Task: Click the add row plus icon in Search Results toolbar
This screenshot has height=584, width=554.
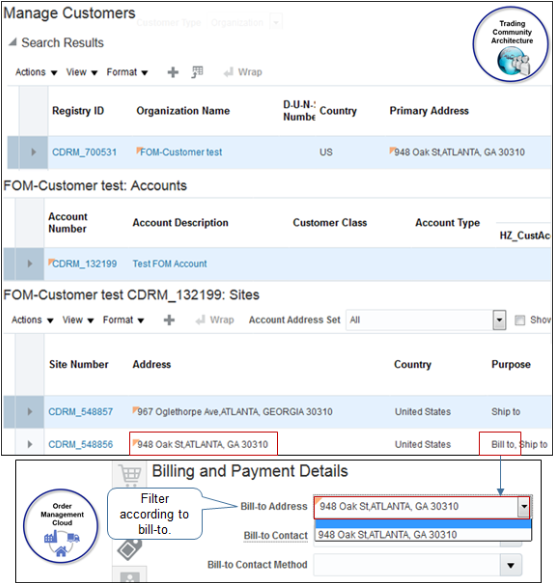Action: click(x=173, y=72)
